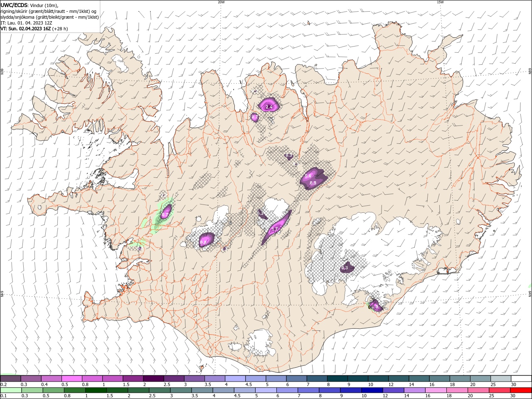The width and height of the screenshot is (532, 399).
Task: Select lower legend violet swatch between 14 and 16
Action: (x=414, y=390)
